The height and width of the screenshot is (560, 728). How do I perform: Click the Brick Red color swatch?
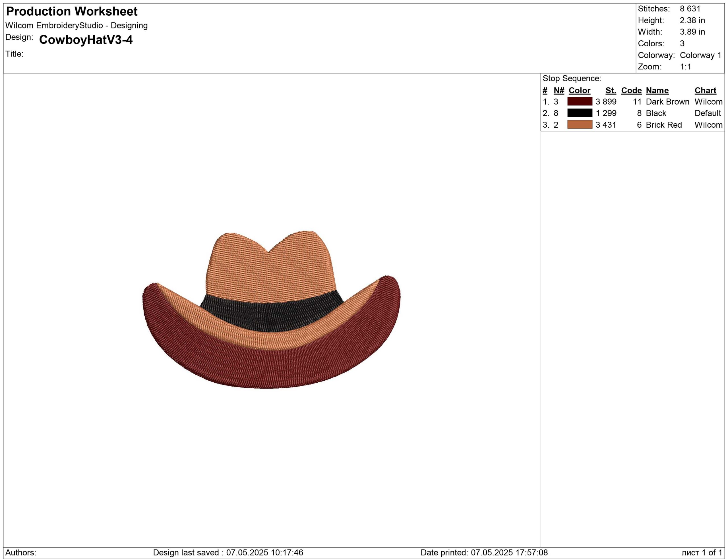click(x=580, y=125)
